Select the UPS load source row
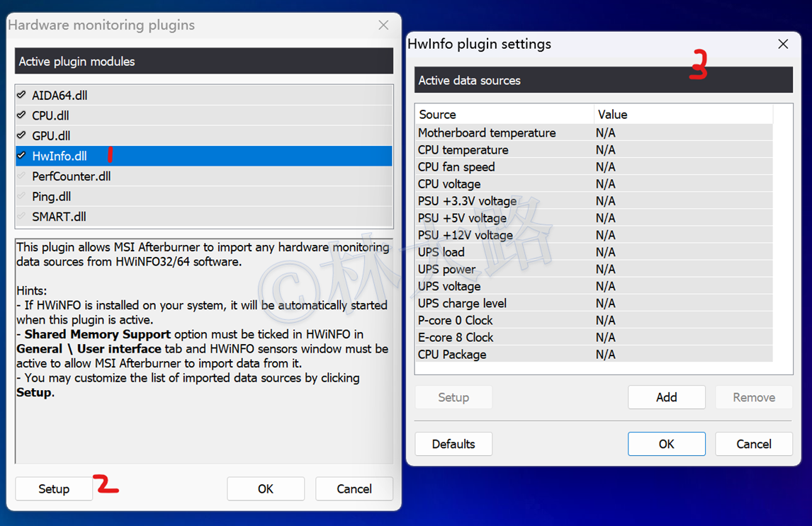Image resolution: width=812 pixels, height=526 pixels. (x=594, y=253)
